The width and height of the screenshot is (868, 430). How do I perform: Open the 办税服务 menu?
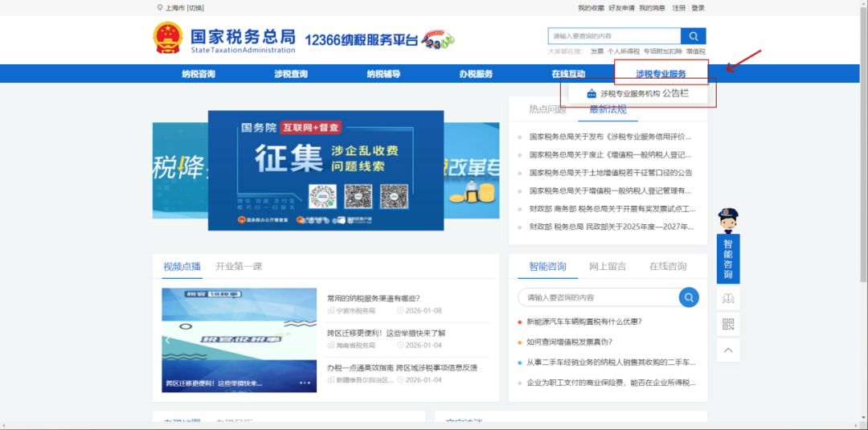[476, 74]
